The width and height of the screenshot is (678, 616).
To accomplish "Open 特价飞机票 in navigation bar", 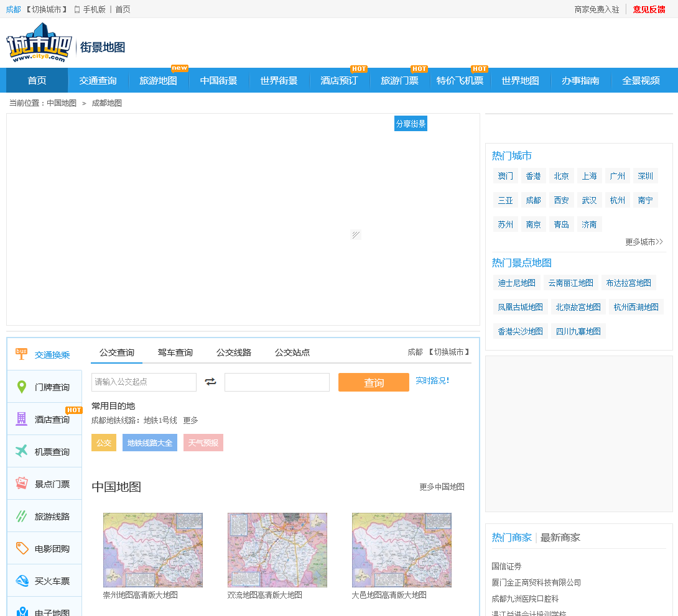I will (x=460, y=80).
